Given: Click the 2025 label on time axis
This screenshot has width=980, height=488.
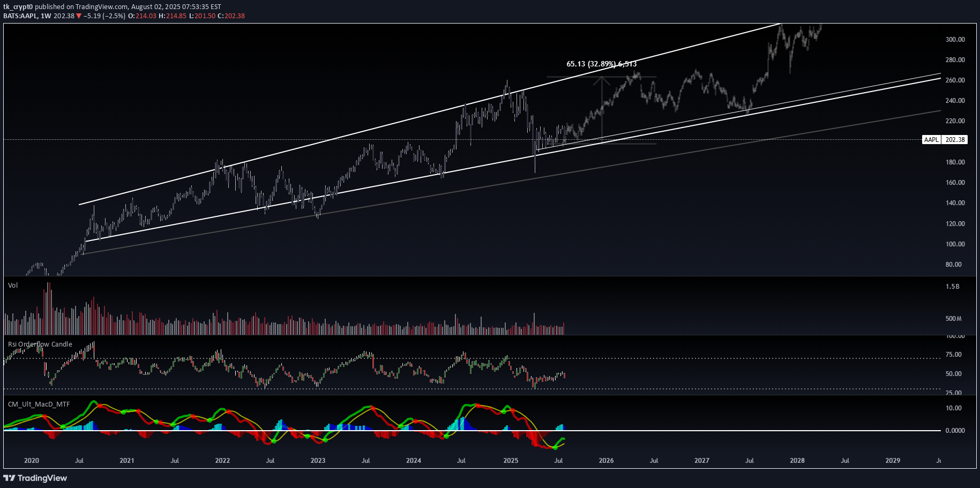Looking at the screenshot, I should pos(511,461).
